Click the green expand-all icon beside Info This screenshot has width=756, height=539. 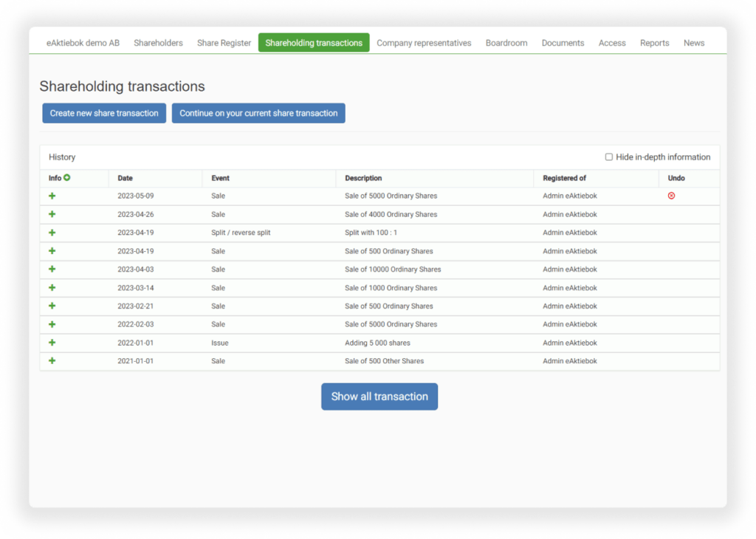click(x=67, y=177)
